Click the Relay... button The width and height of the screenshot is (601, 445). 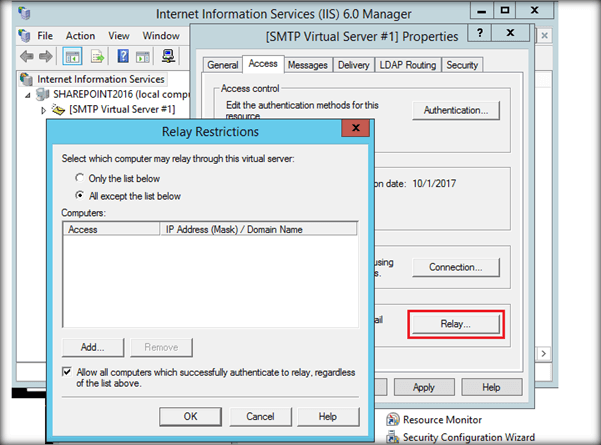click(x=456, y=324)
